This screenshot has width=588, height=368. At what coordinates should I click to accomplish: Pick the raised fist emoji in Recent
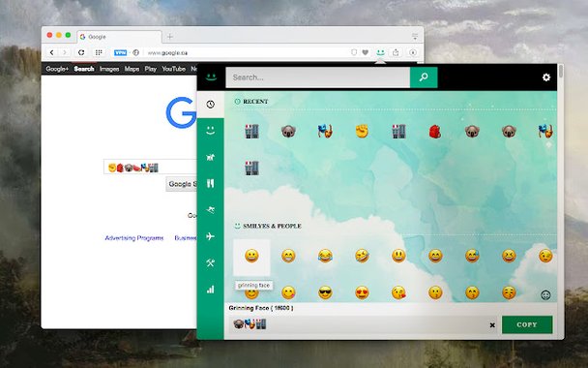pyautogui.click(x=362, y=131)
